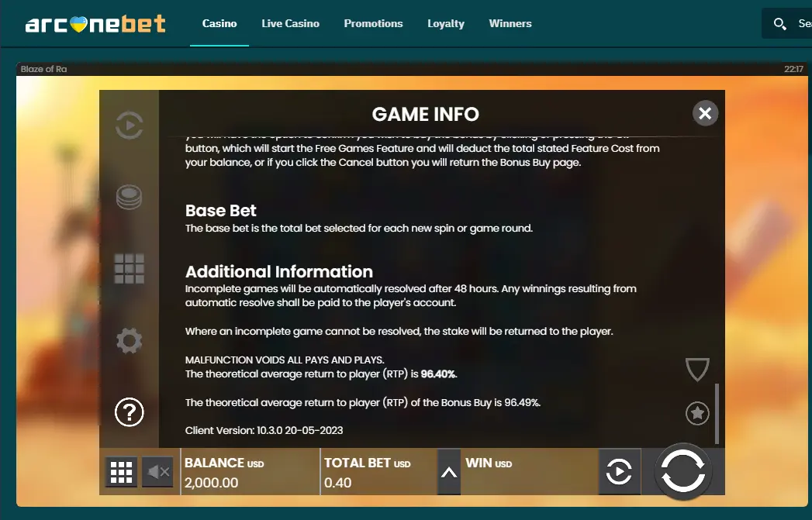Image resolution: width=812 pixels, height=520 pixels.
Task: Click the Base Bet heading
Action: pos(220,211)
